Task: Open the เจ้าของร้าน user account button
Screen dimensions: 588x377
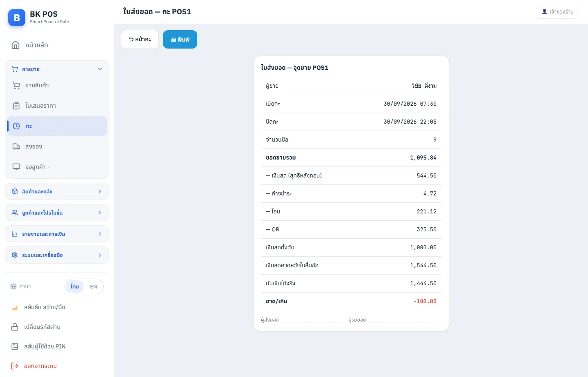Action: pyautogui.click(x=557, y=12)
